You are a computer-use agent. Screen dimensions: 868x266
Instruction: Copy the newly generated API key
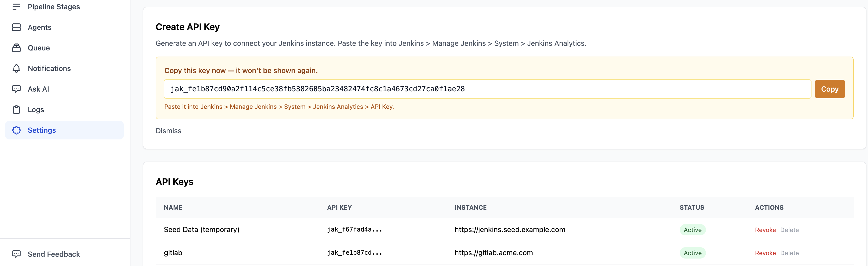(x=829, y=89)
